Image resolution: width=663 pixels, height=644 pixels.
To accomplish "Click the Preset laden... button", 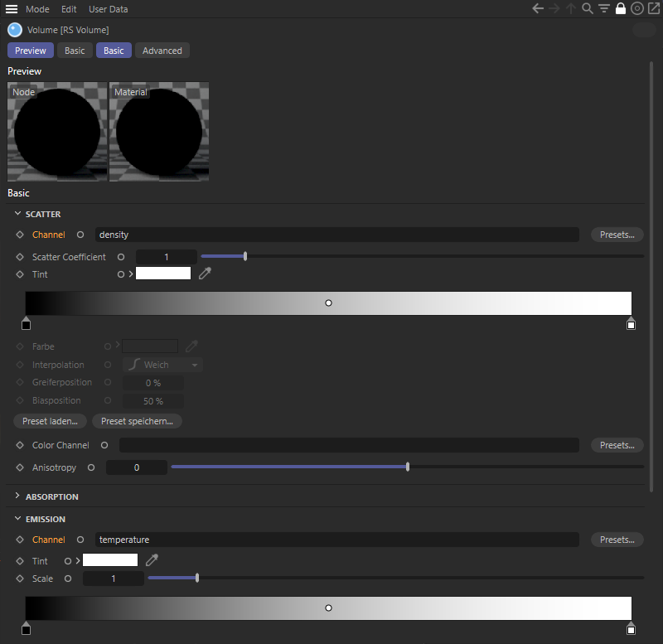I will [50, 421].
